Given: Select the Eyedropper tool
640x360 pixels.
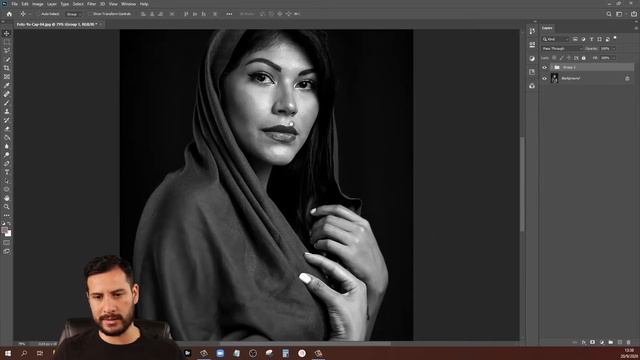Looking at the screenshot, I should click(7, 85).
